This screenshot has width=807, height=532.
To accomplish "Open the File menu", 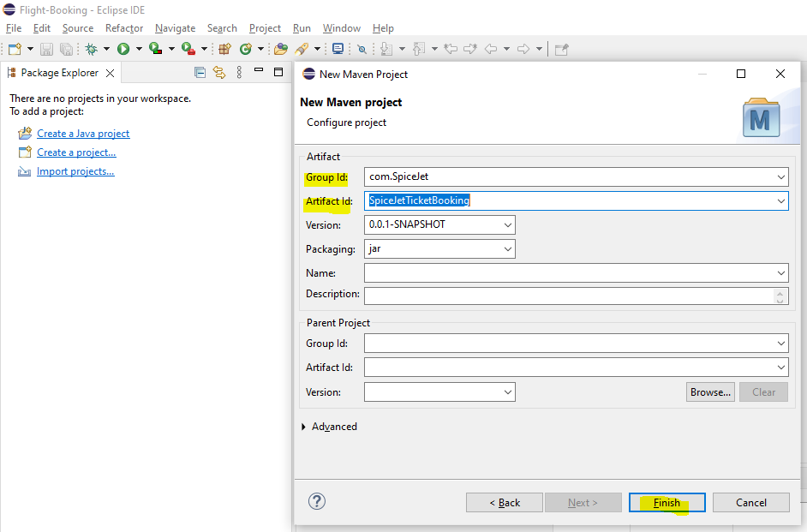I will click(14, 28).
